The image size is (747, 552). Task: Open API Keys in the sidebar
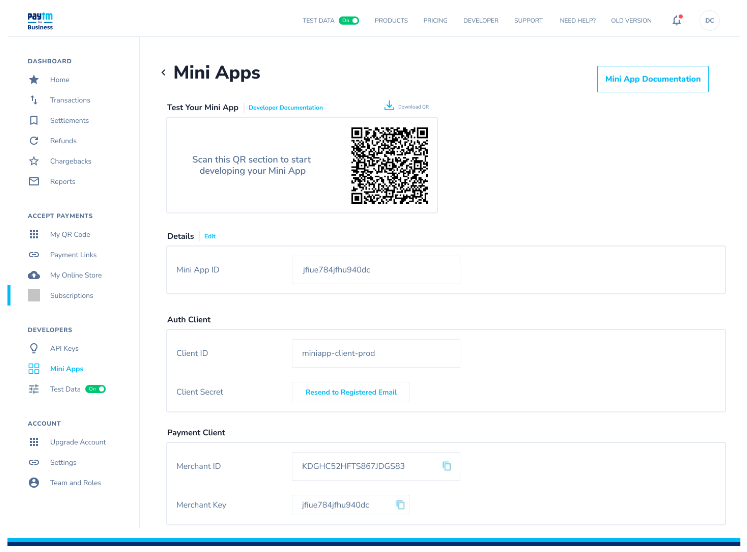tap(64, 348)
